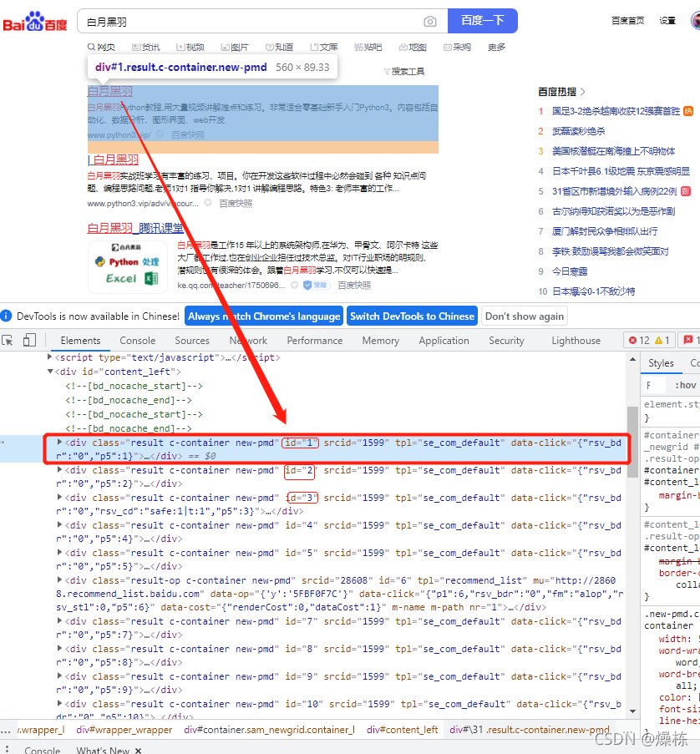Switch to the 图片 search tab
Viewport: 700px width, 754px height.
[234, 47]
